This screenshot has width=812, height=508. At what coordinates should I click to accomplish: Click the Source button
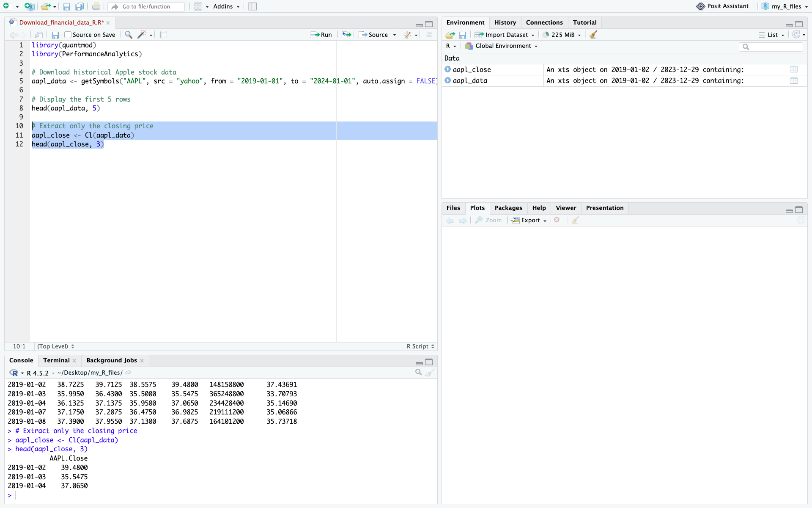coord(373,35)
